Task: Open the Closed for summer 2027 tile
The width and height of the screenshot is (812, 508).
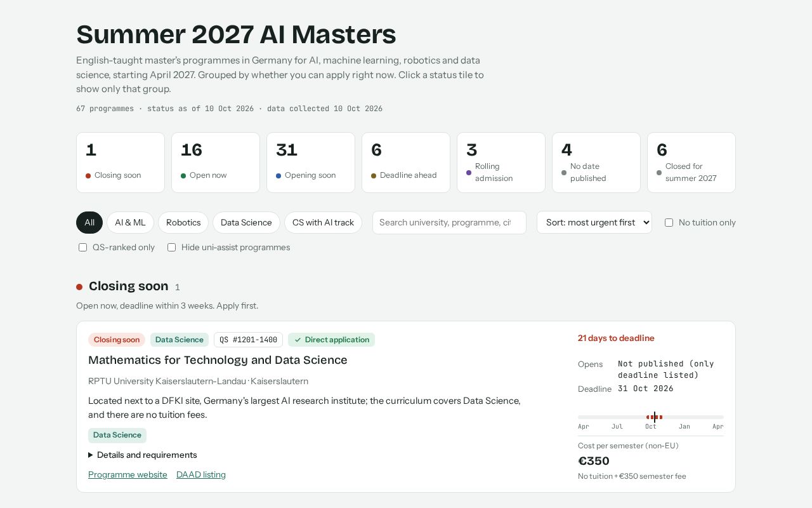Action: tap(691, 163)
